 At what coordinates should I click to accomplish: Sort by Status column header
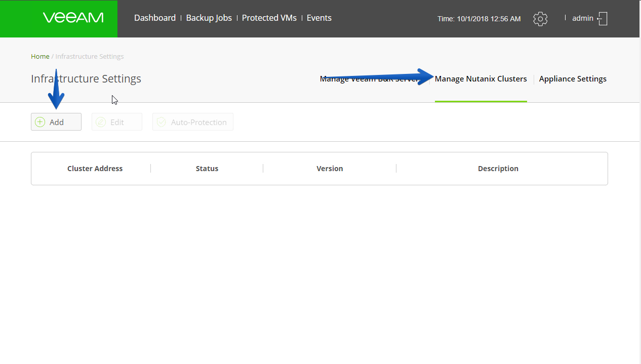[207, 169]
